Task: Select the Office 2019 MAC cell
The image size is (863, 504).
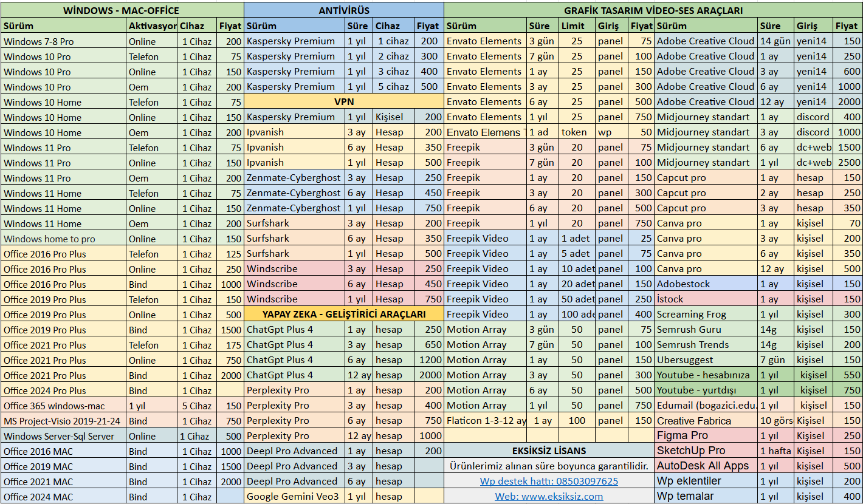Action: [x=64, y=466]
